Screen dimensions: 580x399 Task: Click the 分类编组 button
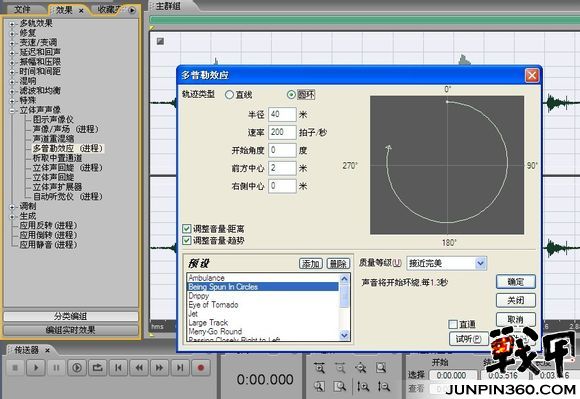[x=70, y=317]
